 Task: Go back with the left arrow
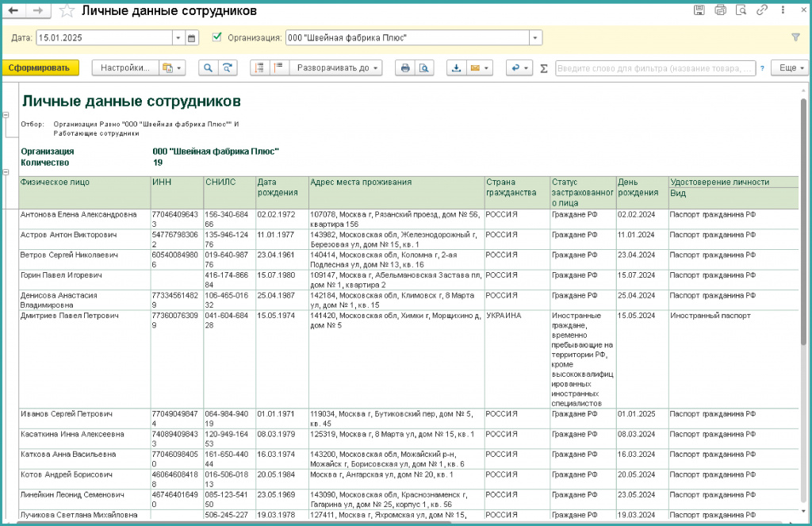(13, 10)
